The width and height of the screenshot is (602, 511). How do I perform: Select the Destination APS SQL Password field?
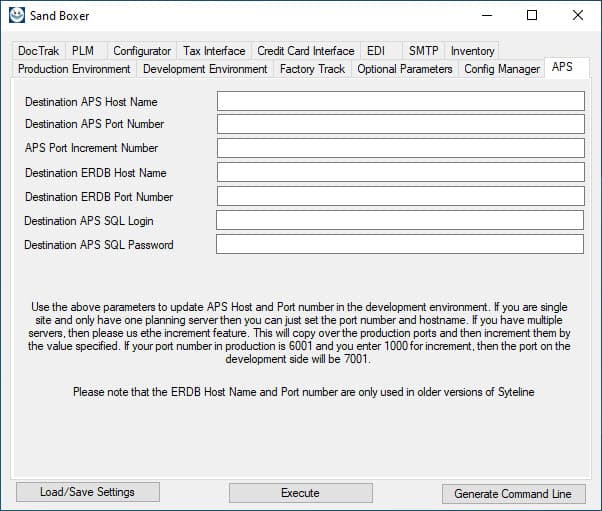(400, 244)
